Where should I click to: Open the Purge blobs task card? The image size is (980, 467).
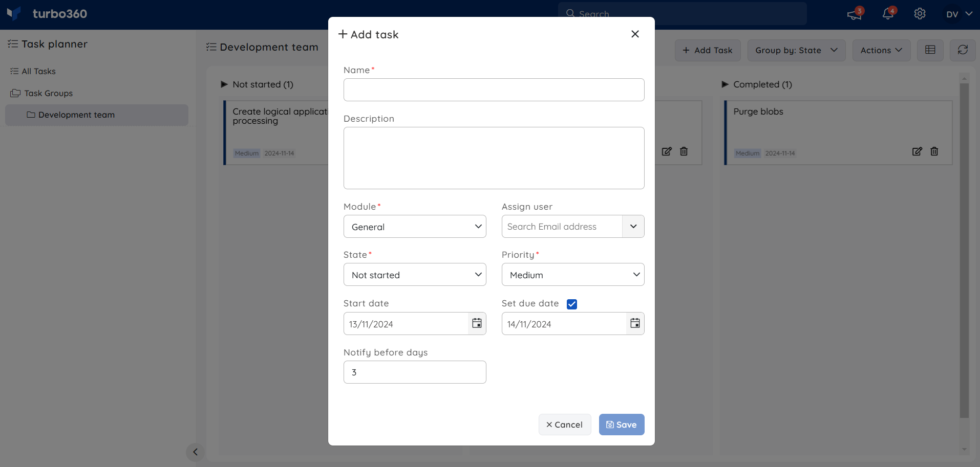click(839, 132)
